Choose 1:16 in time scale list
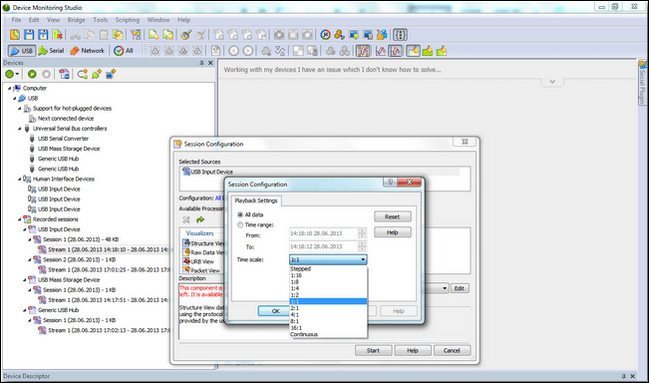The image size is (649, 383). coord(328,275)
